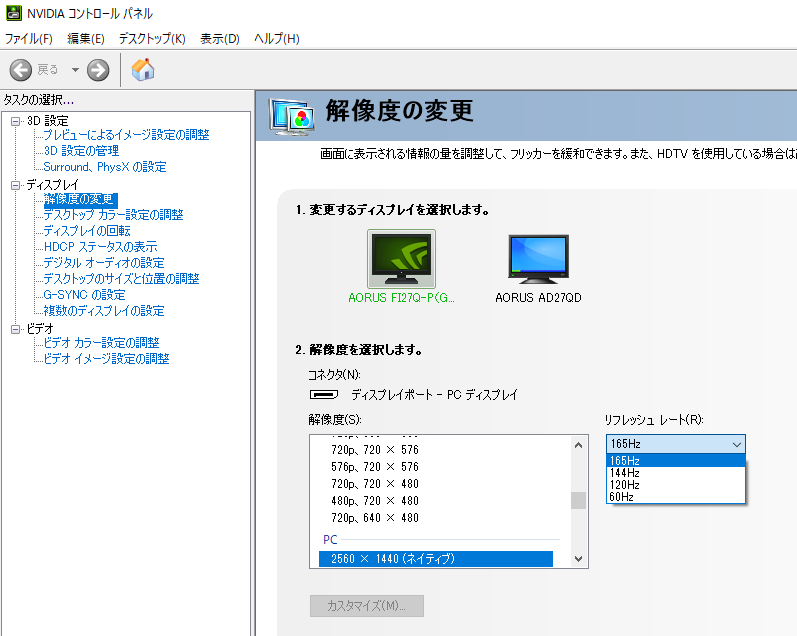
Task: Click the resolution list scrollbar thumb
Action: point(578,500)
